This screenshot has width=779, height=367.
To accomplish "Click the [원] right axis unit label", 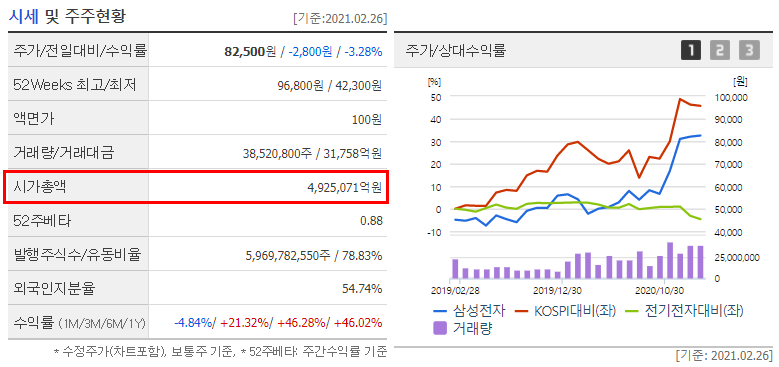I will pyautogui.click(x=740, y=81).
